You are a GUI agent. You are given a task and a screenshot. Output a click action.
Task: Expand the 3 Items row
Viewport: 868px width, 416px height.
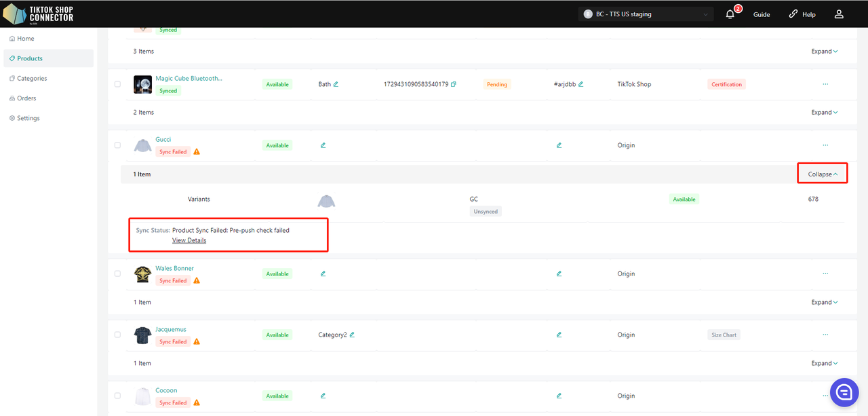click(825, 52)
